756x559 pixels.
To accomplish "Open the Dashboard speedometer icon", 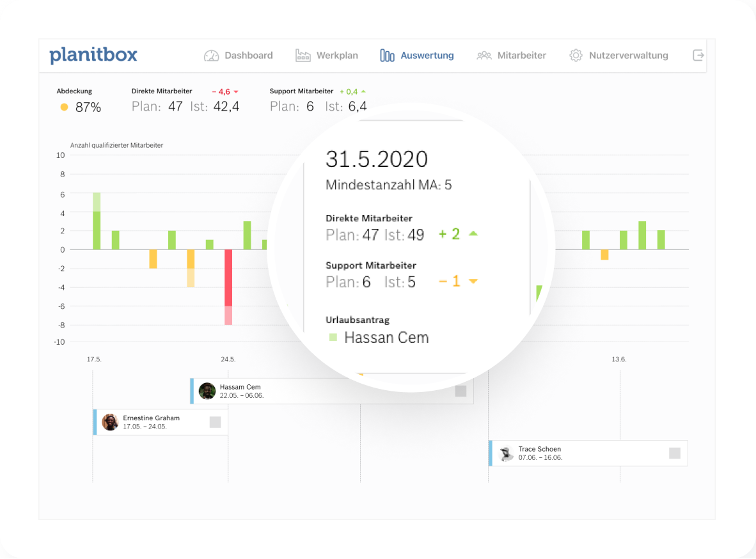I will pos(211,56).
